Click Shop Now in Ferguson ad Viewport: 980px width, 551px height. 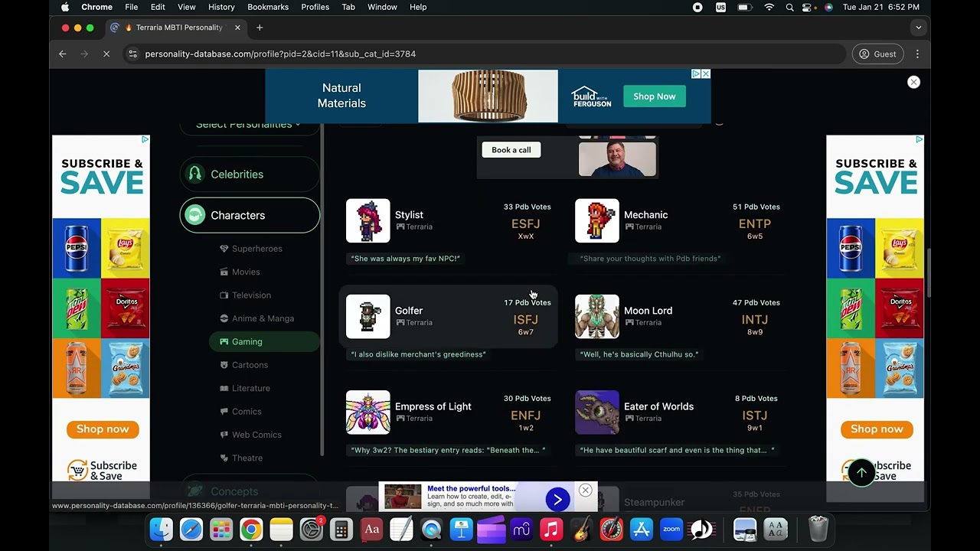[x=654, y=96]
